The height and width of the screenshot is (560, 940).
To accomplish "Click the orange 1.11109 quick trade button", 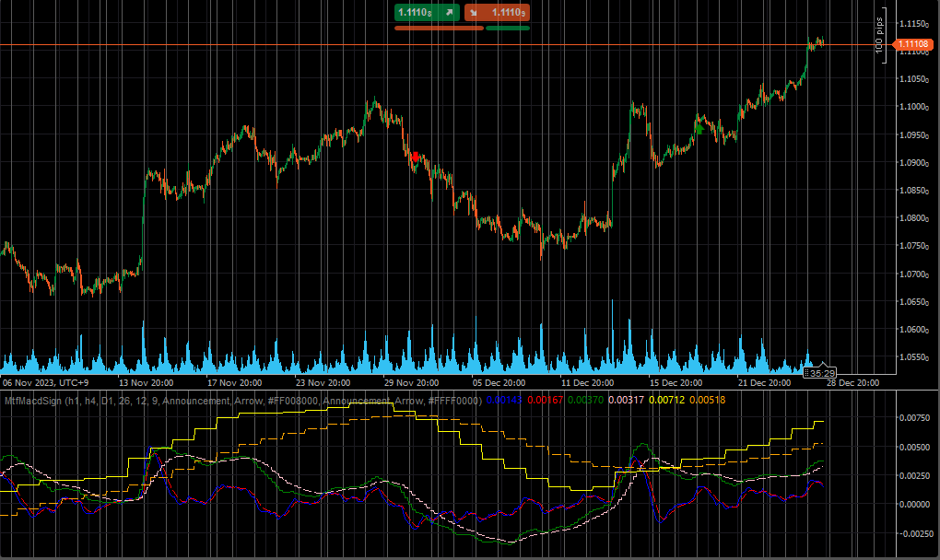I will 497,13.
